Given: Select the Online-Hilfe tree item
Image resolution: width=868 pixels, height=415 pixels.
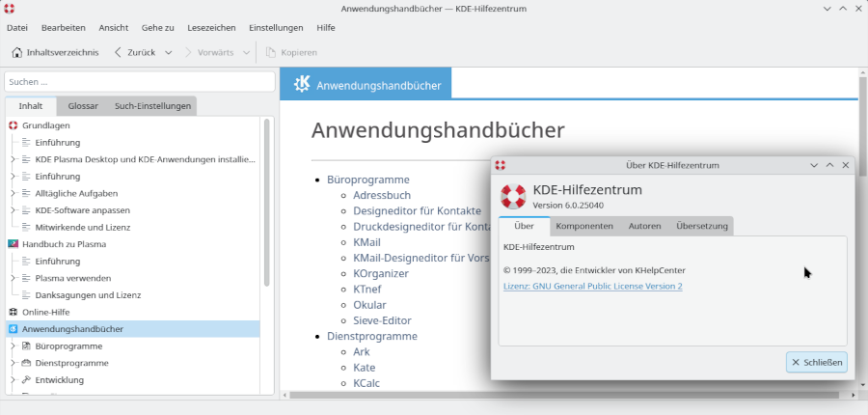Looking at the screenshot, I should pos(46,313).
